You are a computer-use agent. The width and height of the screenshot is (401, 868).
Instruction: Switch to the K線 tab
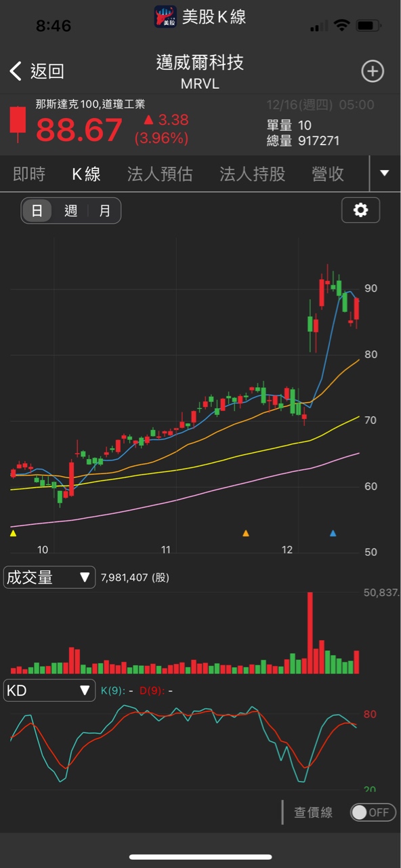pos(86,174)
